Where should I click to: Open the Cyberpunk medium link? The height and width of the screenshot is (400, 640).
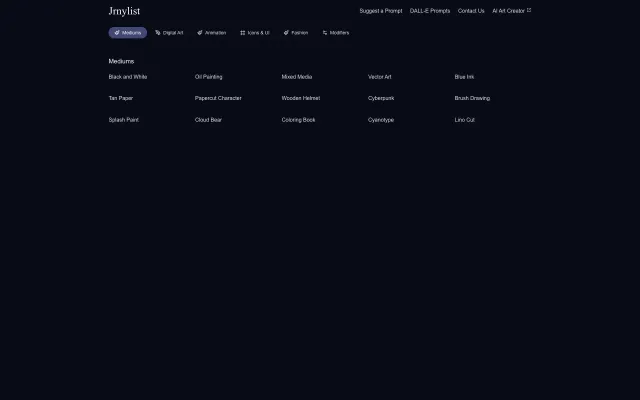(381, 98)
